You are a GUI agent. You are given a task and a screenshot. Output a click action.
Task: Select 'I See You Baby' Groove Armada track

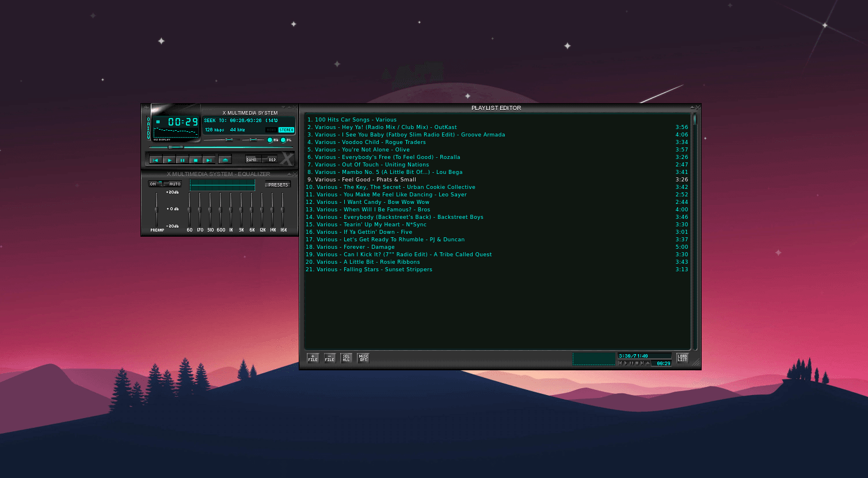pos(497,135)
